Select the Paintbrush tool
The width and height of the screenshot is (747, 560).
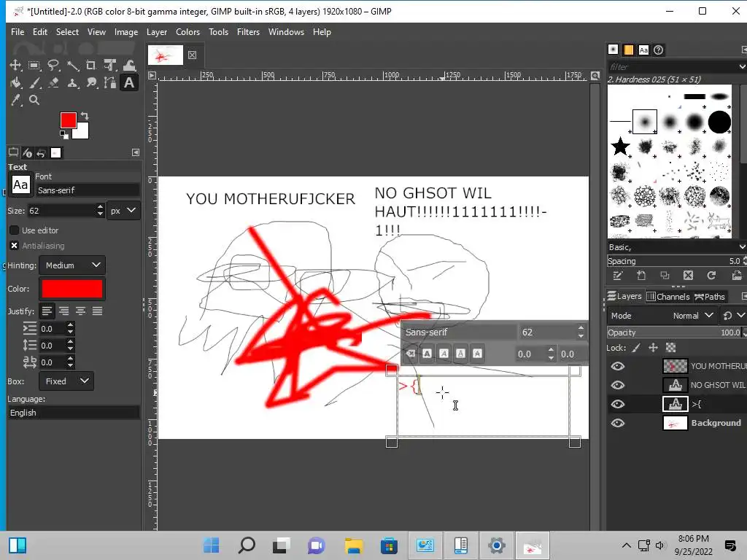pyautogui.click(x=34, y=83)
